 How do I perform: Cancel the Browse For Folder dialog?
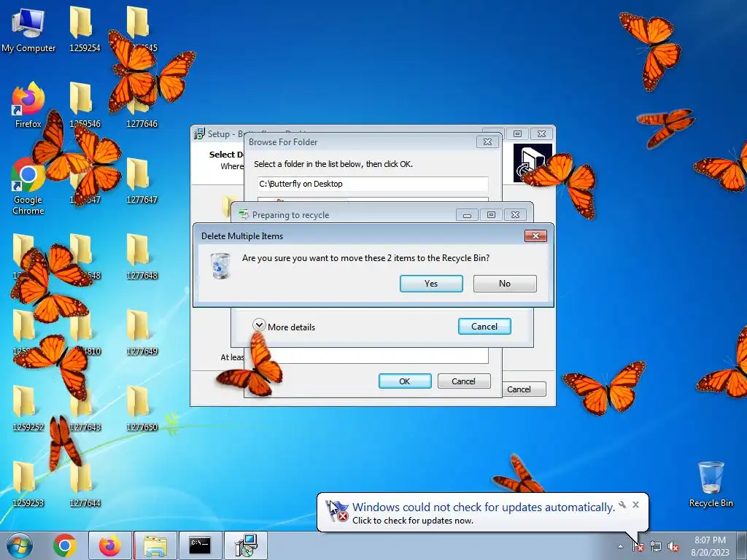463,381
